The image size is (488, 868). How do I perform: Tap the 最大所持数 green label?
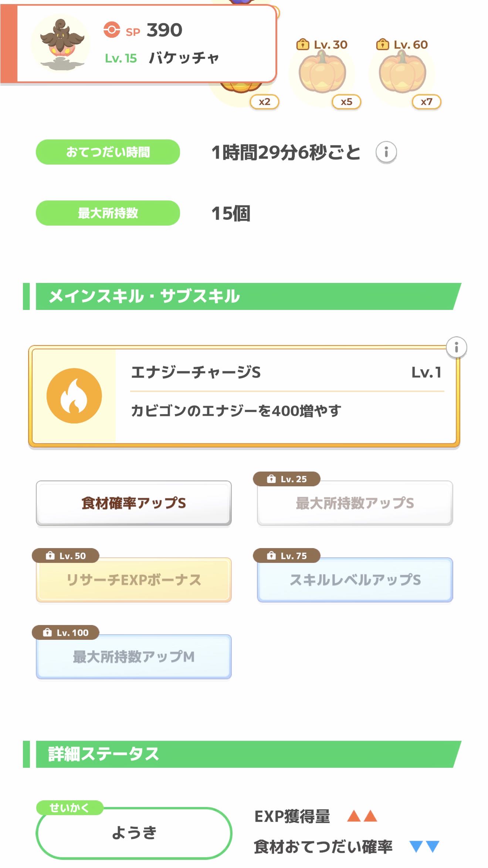tap(108, 213)
